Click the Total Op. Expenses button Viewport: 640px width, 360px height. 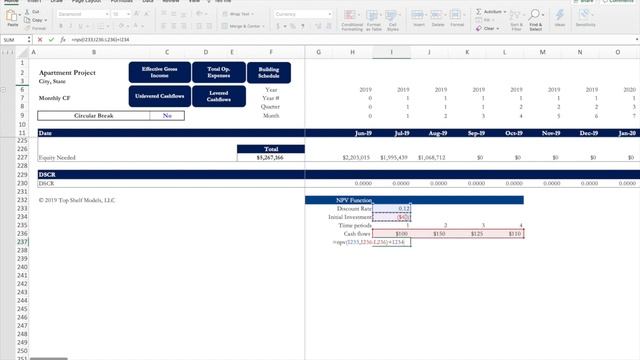point(219,72)
